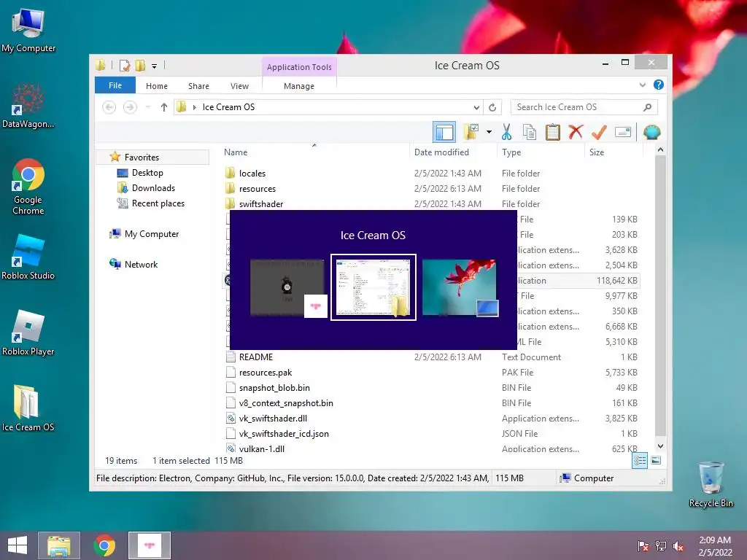Click the blue Help question mark icon
The height and width of the screenshot is (560, 747).
coord(659,85)
